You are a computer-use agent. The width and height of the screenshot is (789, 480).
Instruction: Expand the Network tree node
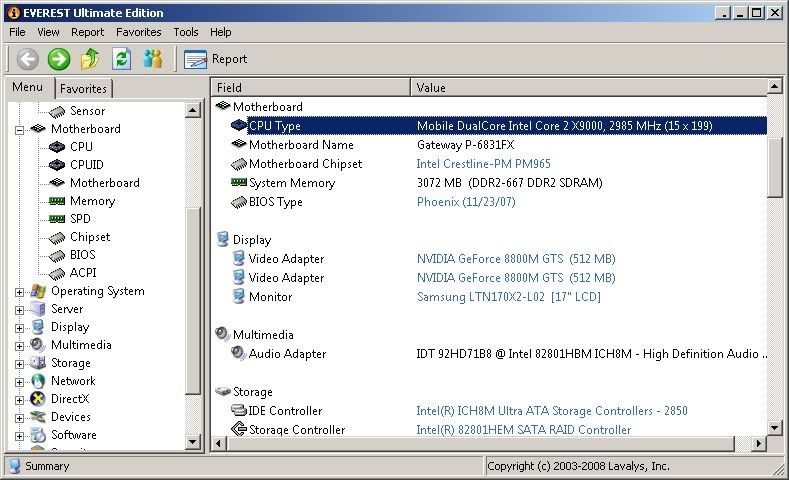[x=19, y=382]
